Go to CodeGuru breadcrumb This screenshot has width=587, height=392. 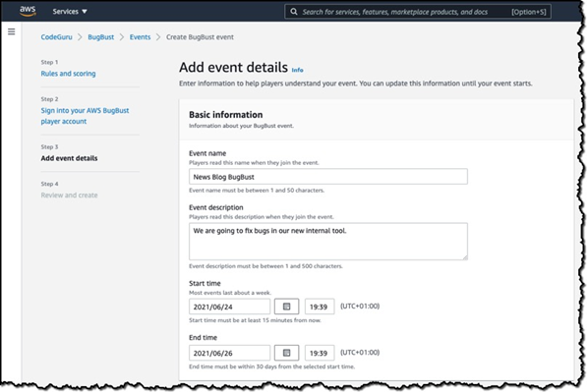pyautogui.click(x=56, y=37)
